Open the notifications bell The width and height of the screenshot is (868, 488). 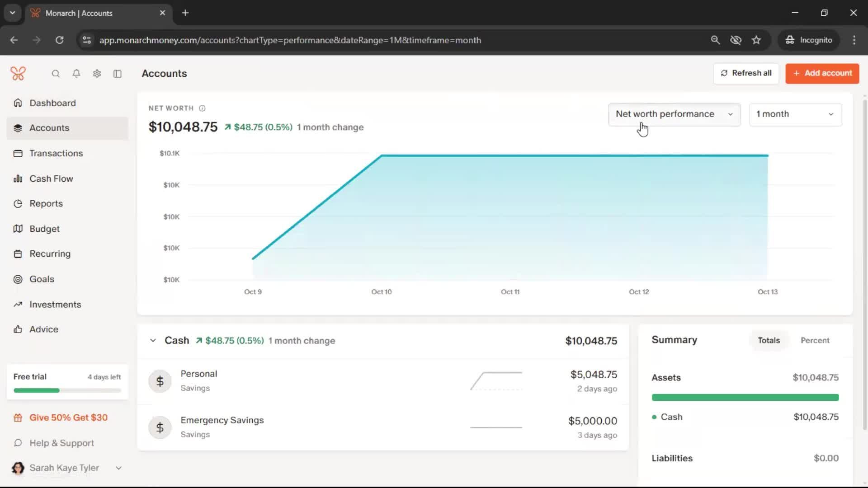point(76,74)
